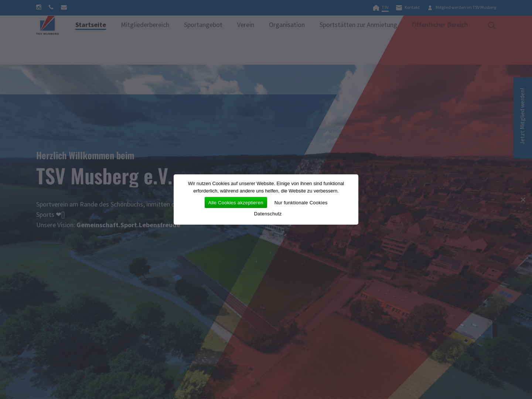Open the Öffentlicher Bereich menu
Screen dimensions: 532x399
[x=440, y=25]
